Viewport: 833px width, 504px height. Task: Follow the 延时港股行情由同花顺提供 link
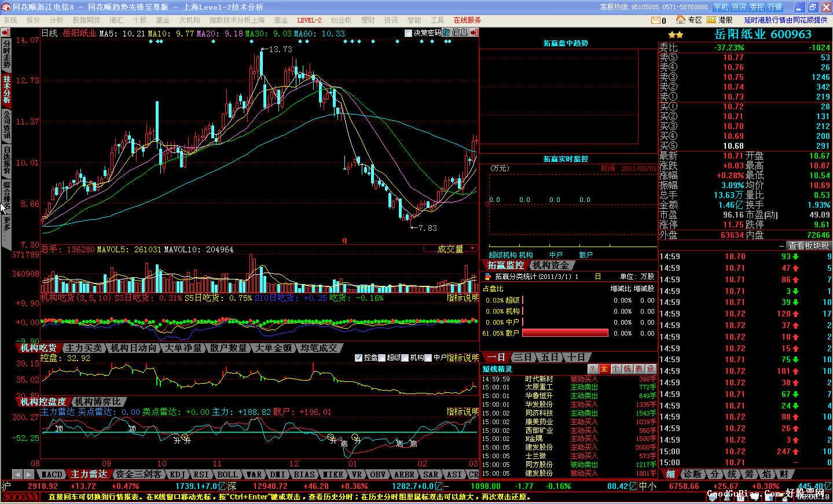click(786, 20)
